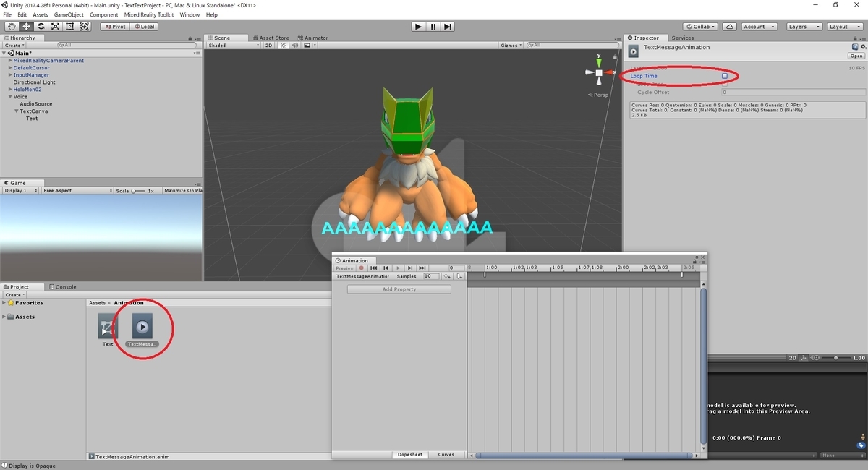This screenshot has width=868, height=470.
Task: Click the Add Property button
Action: click(x=399, y=289)
